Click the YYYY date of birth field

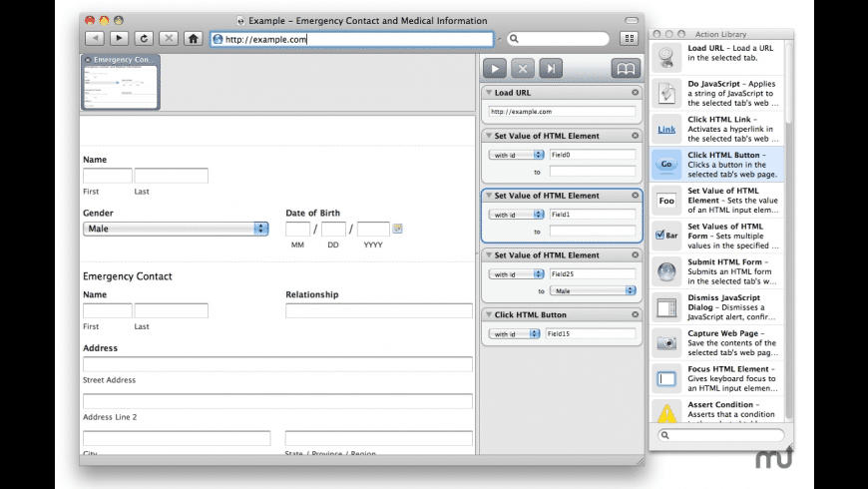pyautogui.click(x=373, y=229)
